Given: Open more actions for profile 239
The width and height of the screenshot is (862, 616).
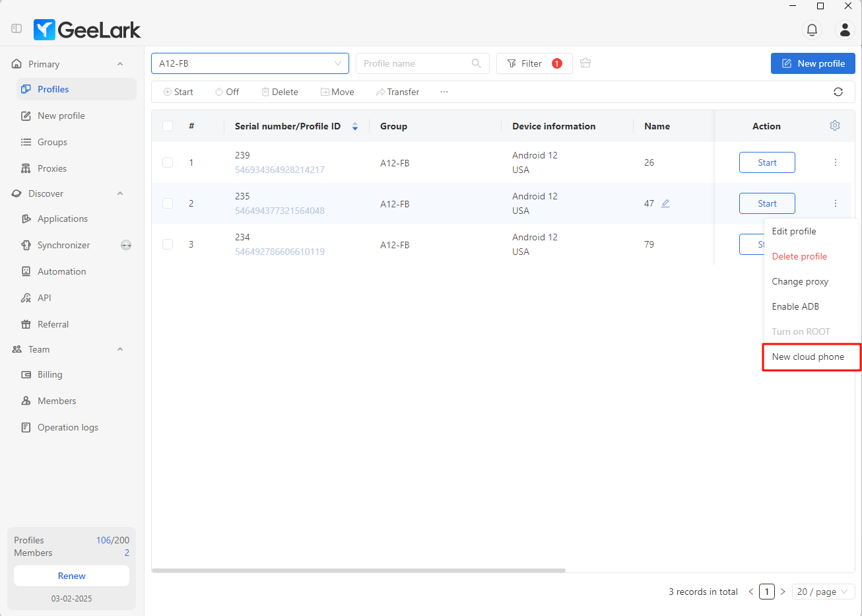Looking at the screenshot, I should pyautogui.click(x=836, y=162).
